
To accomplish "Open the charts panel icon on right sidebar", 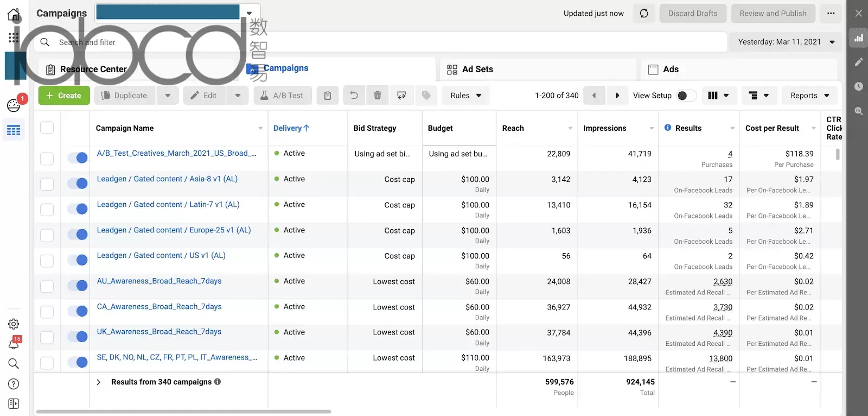I will pos(859,38).
